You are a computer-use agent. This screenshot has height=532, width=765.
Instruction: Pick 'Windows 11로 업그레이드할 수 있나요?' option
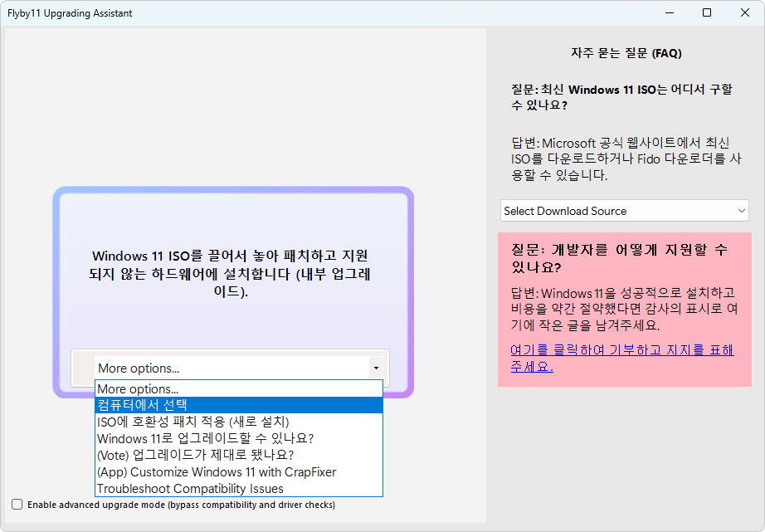pos(239,438)
